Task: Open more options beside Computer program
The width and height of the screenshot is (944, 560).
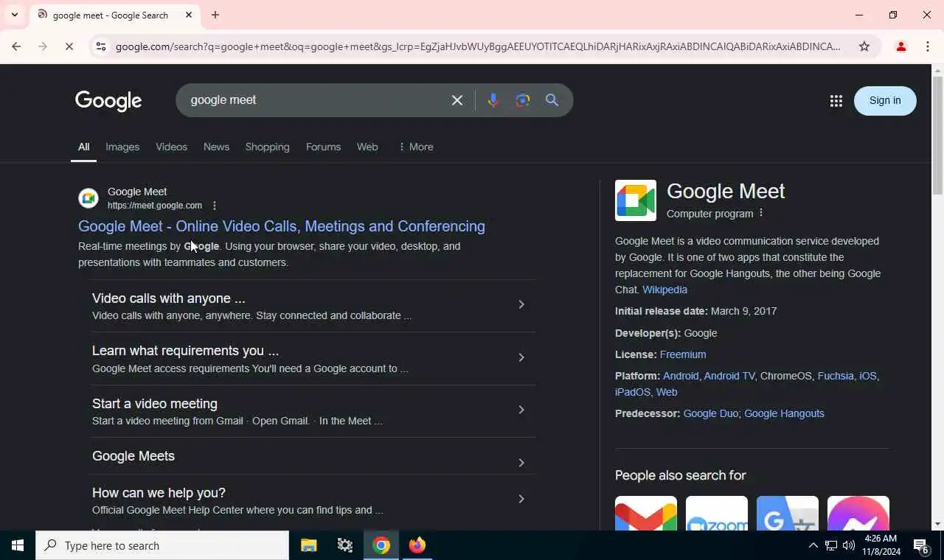Action: pos(761,213)
